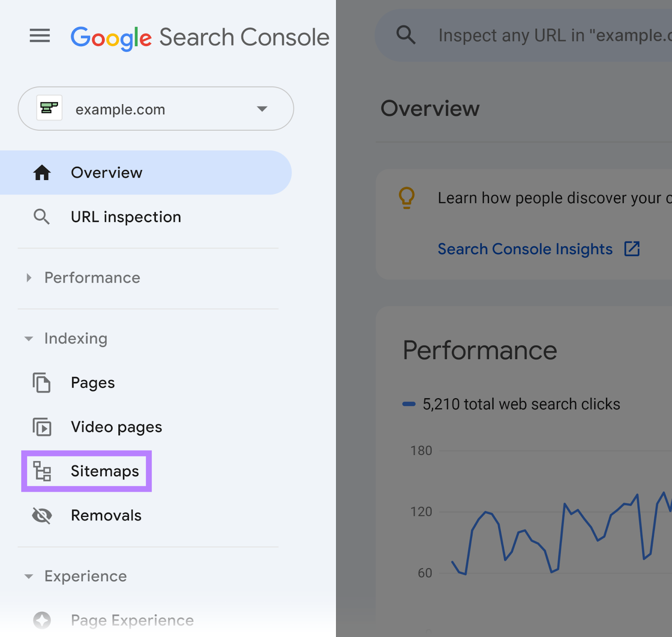672x637 pixels.
Task: Click the Page Experience compass icon
Action: click(x=42, y=621)
